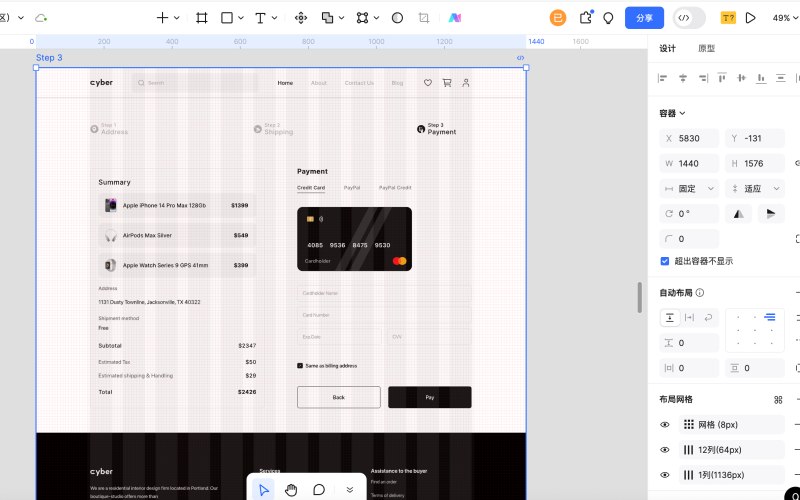Image resolution: width=800 pixels, height=500 pixels.
Task: Switch to the 原型 tab
Action: click(706, 48)
